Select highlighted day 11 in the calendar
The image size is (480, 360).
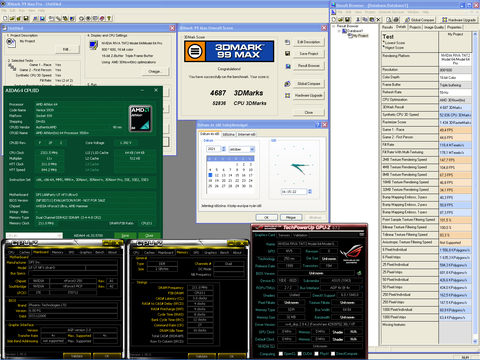coord(210,175)
